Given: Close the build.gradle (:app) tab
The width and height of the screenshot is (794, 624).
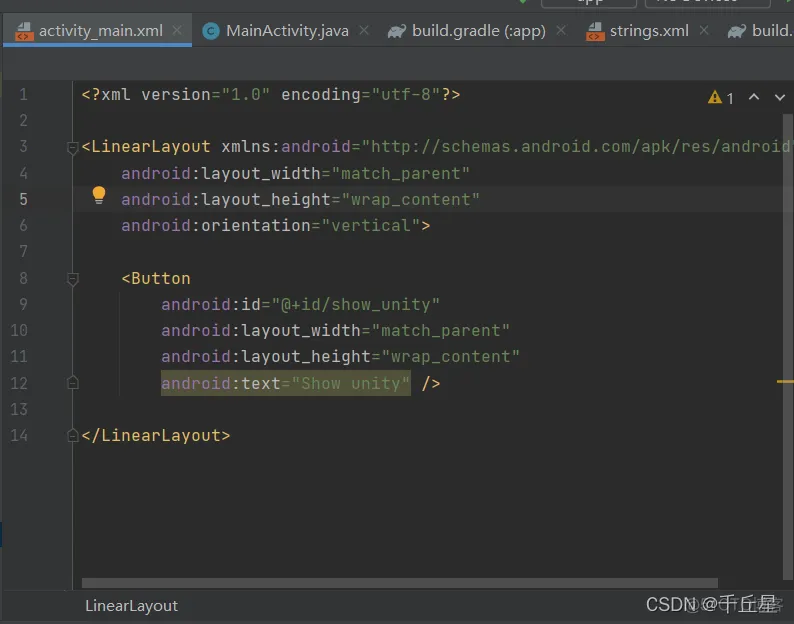Looking at the screenshot, I should (x=561, y=30).
